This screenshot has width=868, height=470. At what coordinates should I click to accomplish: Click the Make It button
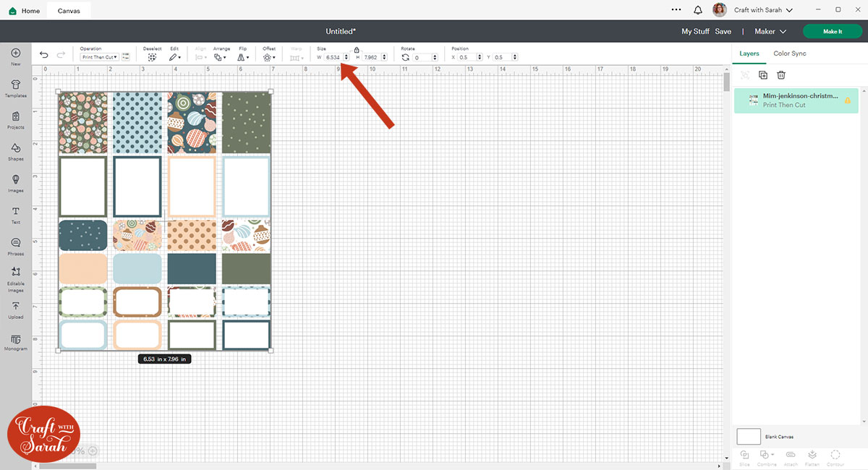[833, 32]
